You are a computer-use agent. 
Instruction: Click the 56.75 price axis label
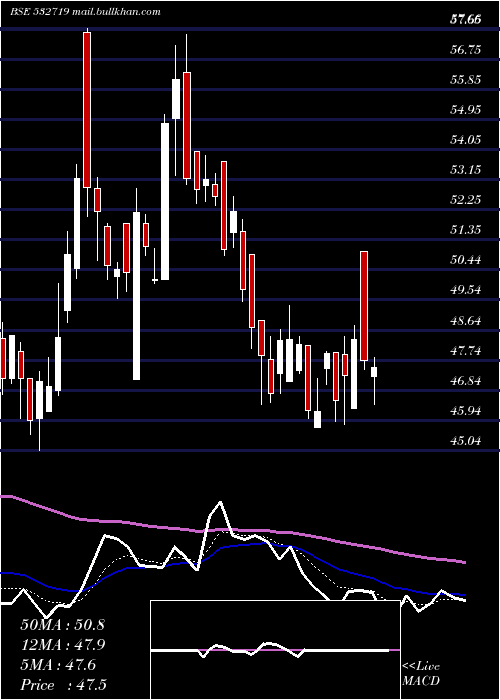pos(466,50)
